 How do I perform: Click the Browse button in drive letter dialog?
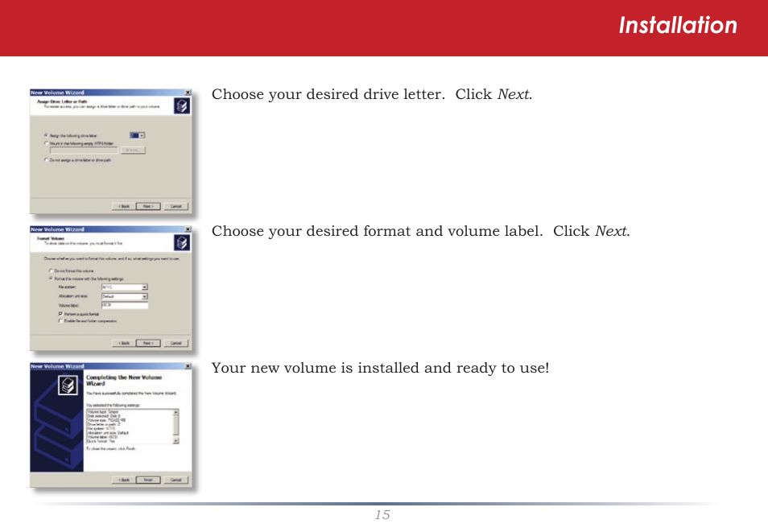pos(133,151)
